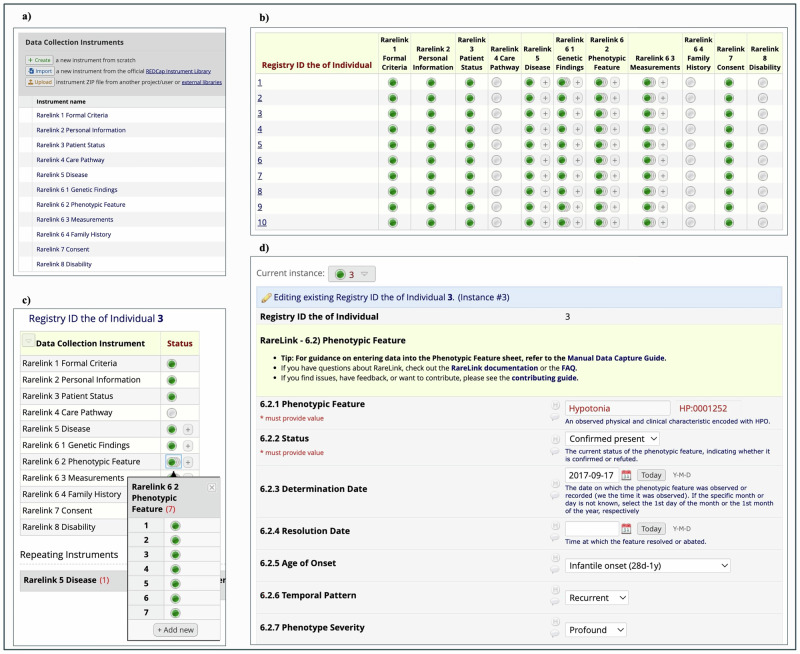Open stacked Phenotypic Feature status for record 3
This screenshot has height=654, width=800.
601,114
